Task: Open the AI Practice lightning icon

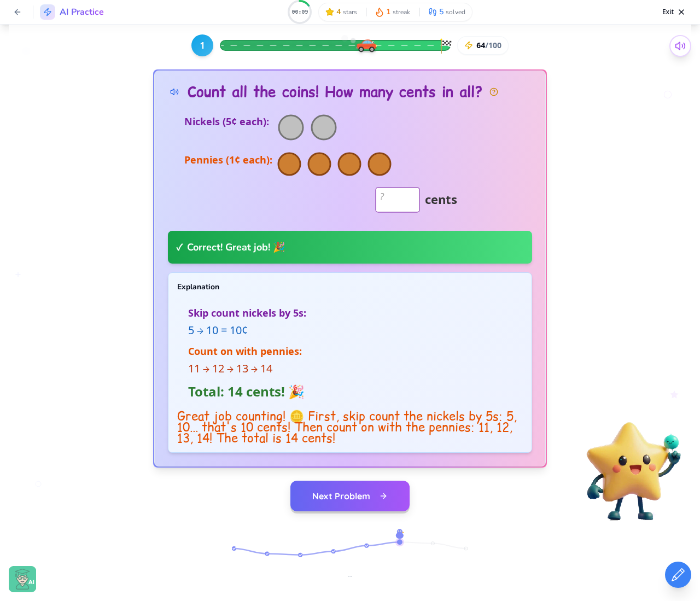Action: click(x=48, y=12)
